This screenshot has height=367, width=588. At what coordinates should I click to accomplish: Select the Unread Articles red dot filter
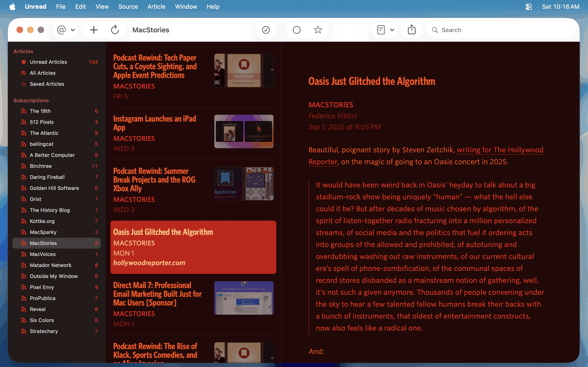tap(24, 62)
